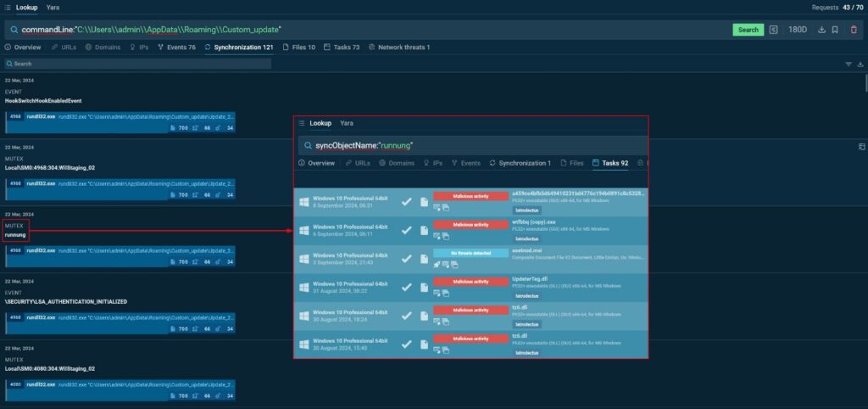868x409 pixels.
Task: Select the Events 76 tab
Action: click(x=176, y=48)
